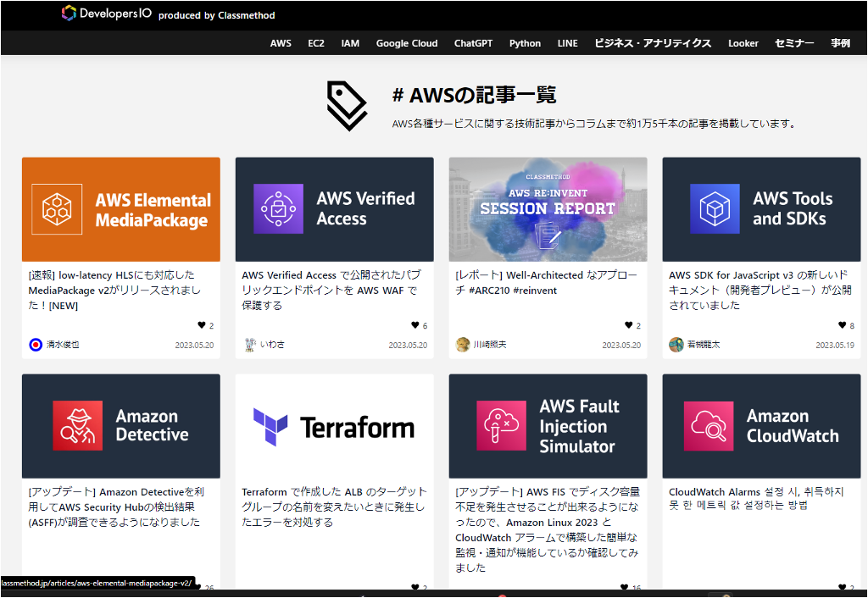This screenshot has height=598, width=868.
Task: Open the Looker navigation item
Action: pos(743,43)
